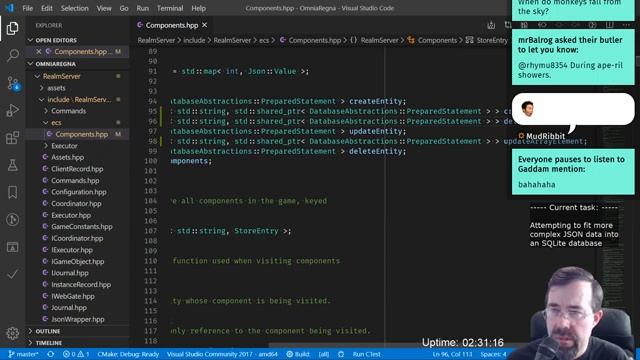Open the Go menu
This screenshot has height=360, width=640.
(124, 8)
